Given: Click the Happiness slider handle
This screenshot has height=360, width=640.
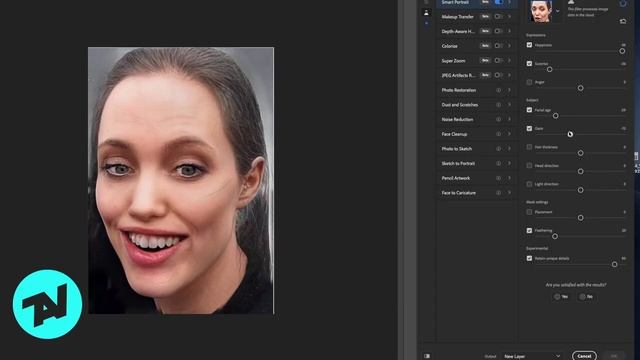Looking at the screenshot, I should click(x=622, y=51).
